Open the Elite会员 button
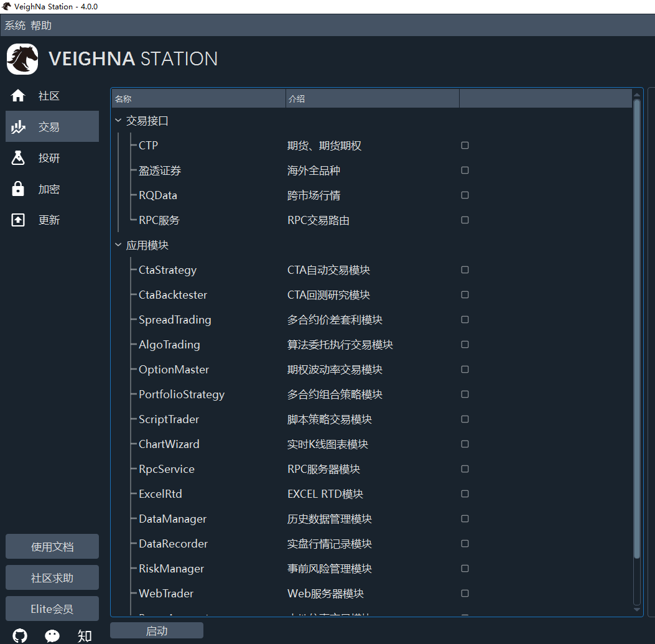 52,609
